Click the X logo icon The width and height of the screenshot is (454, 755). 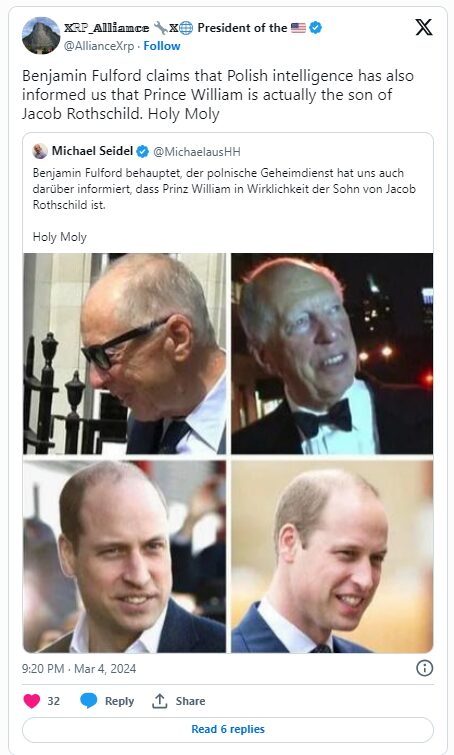(424, 27)
